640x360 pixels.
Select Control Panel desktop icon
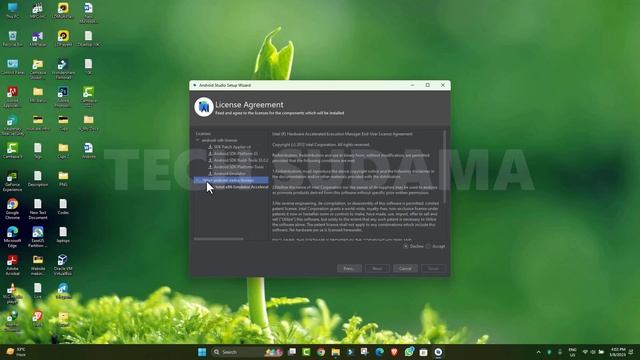click(x=12, y=67)
